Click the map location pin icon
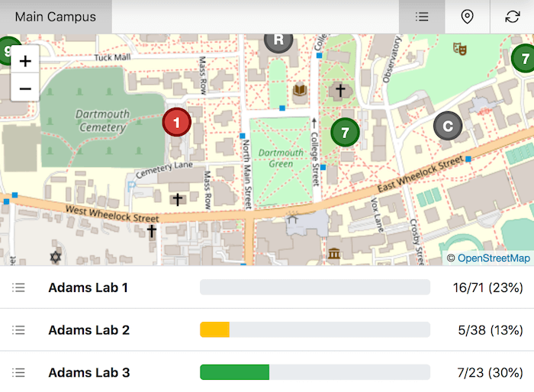Viewport: 534px width, 392px height. click(467, 17)
